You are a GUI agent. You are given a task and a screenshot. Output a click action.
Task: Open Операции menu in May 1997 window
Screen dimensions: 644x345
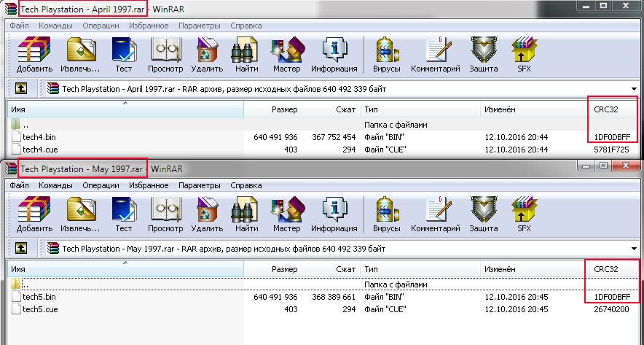101,185
